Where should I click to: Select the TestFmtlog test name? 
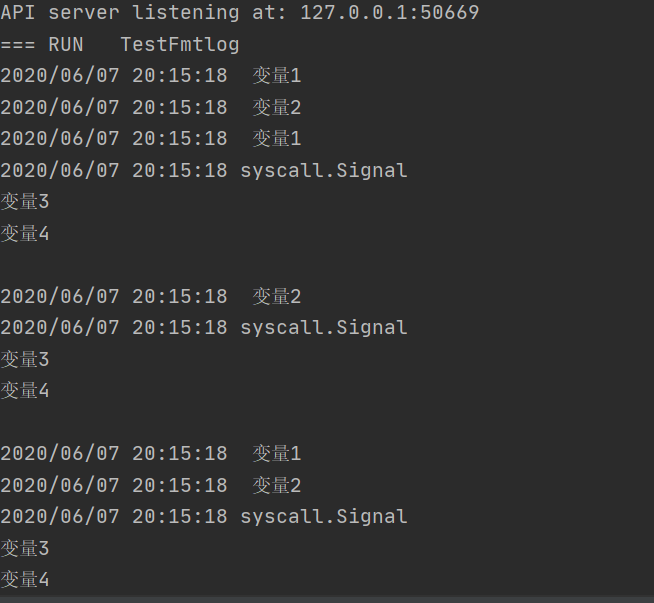(180, 45)
